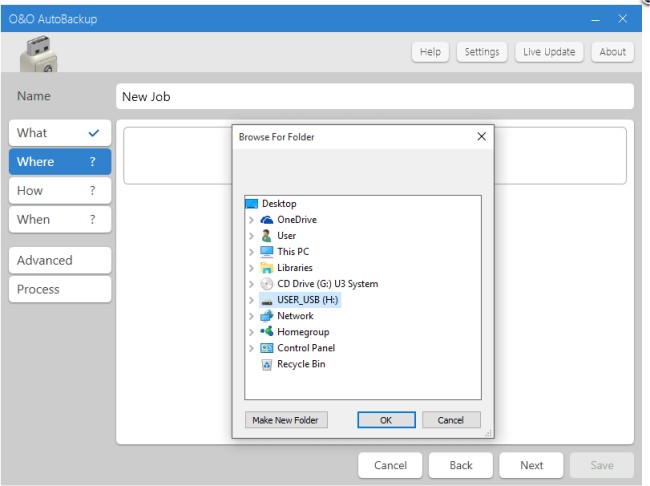The height and width of the screenshot is (486, 650).
Task: Click the Libraries folder icon
Action: pyautogui.click(x=267, y=268)
